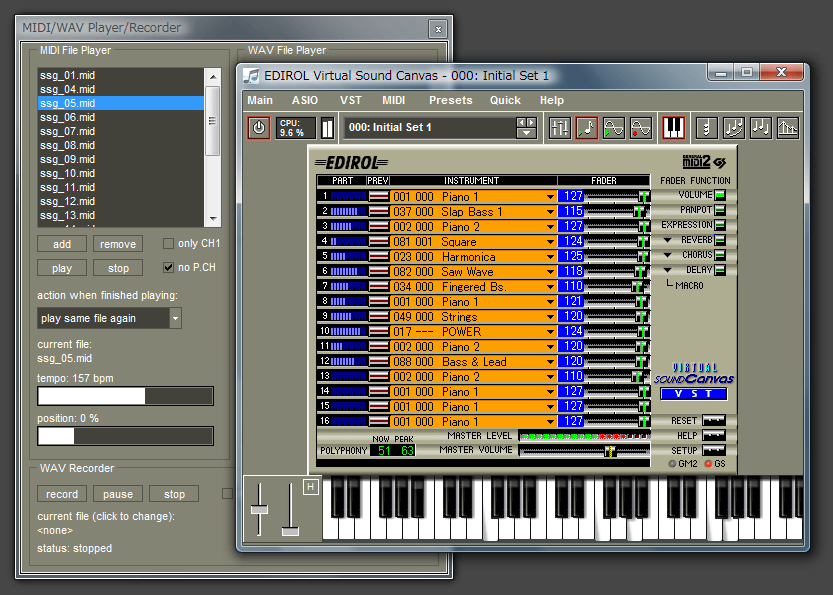Open instrument dropdown for Square
The image size is (833, 595).
pyautogui.click(x=550, y=242)
